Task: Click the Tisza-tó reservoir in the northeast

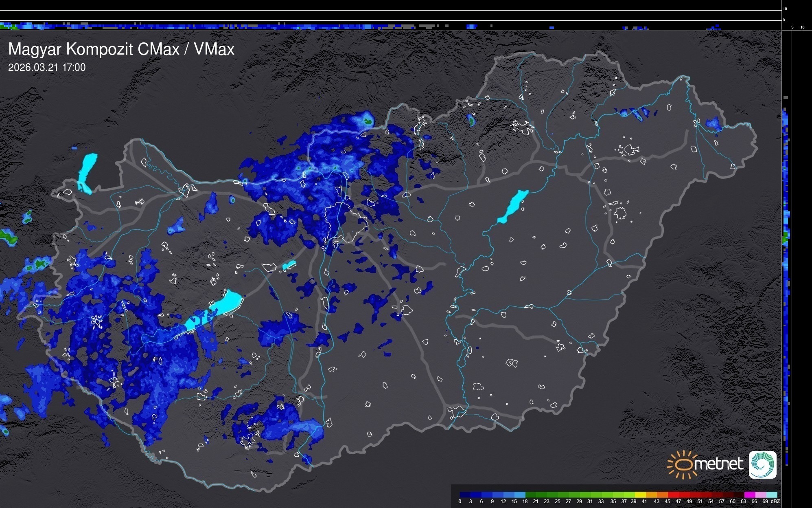Action: click(x=513, y=206)
